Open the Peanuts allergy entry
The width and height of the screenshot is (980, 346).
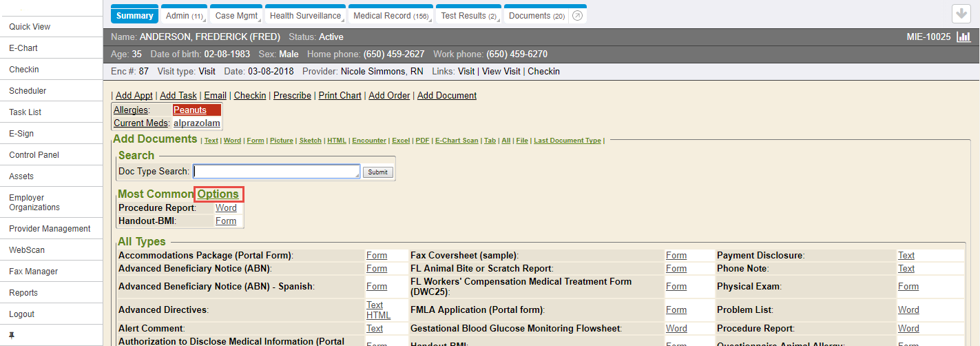(x=190, y=110)
